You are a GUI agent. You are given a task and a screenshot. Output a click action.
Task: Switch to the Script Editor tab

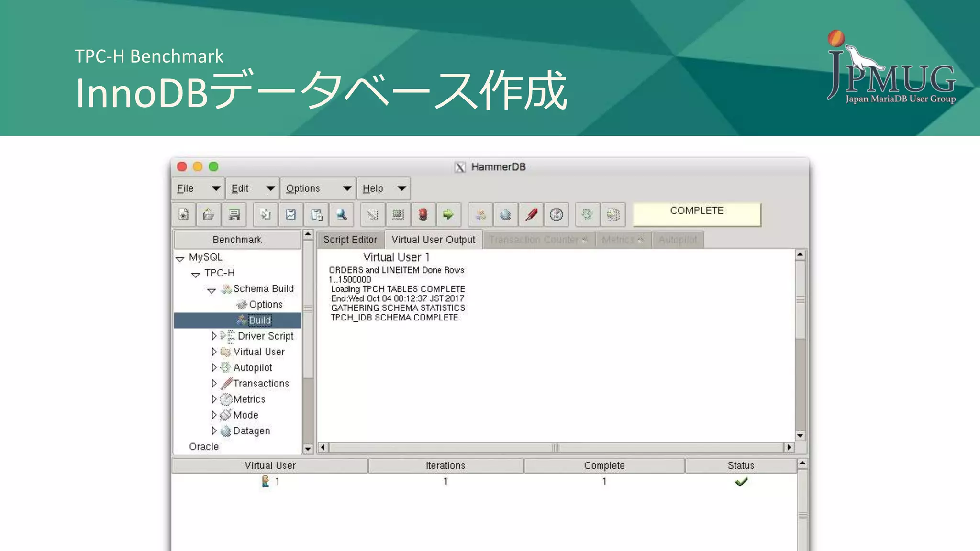pos(350,240)
